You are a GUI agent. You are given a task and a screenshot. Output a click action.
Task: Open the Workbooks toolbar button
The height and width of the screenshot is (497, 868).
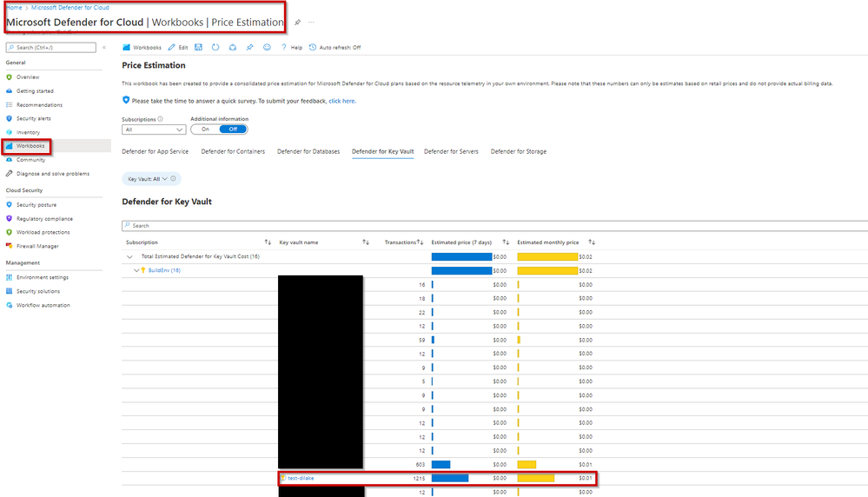(x=142, y=48)
